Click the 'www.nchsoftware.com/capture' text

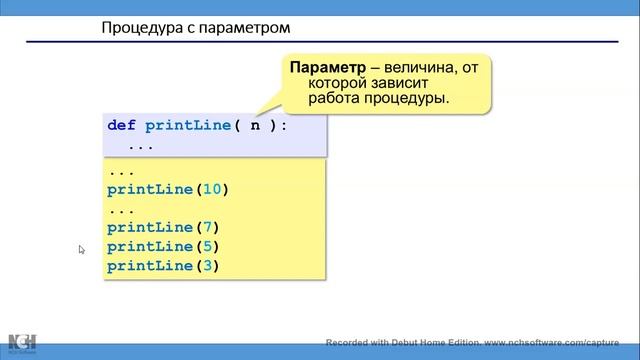(551, 342)
